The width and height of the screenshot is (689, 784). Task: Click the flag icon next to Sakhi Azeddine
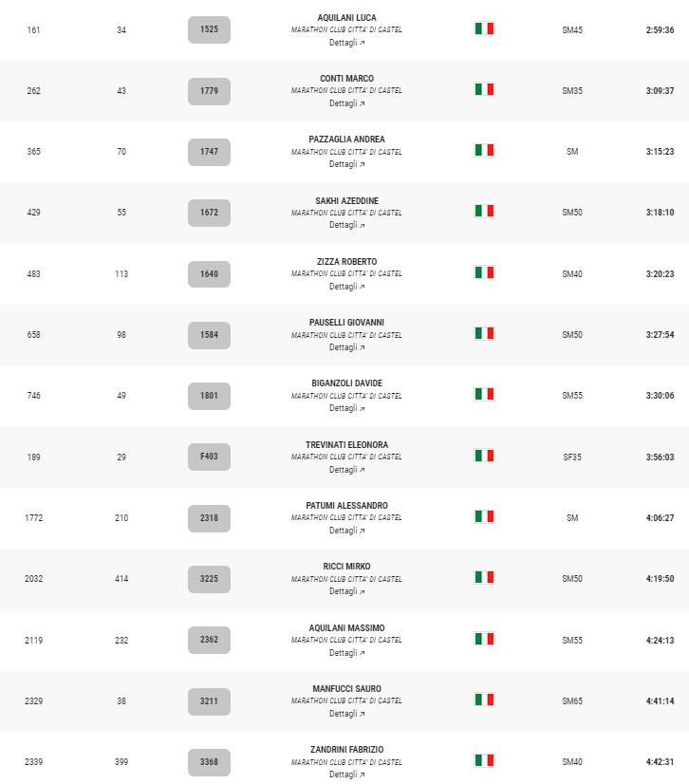pyautogui.click(x=484, y=211)
